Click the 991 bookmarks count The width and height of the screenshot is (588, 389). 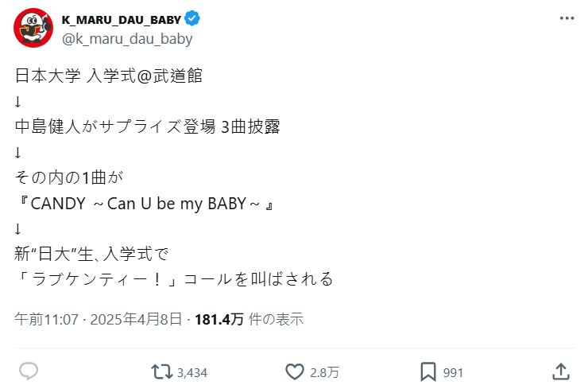[453, 372]
